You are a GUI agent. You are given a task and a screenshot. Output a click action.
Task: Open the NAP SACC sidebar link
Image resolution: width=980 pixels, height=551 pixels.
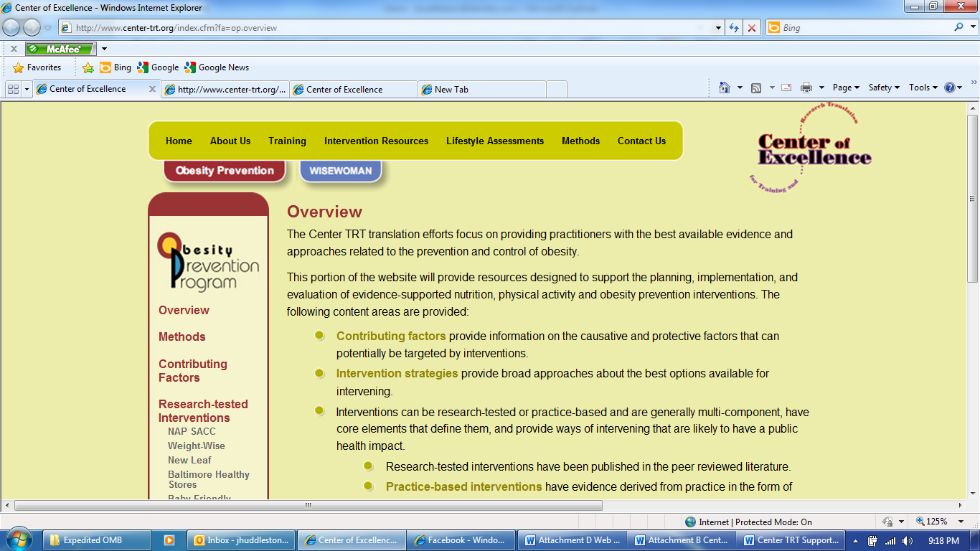[192, 431]
